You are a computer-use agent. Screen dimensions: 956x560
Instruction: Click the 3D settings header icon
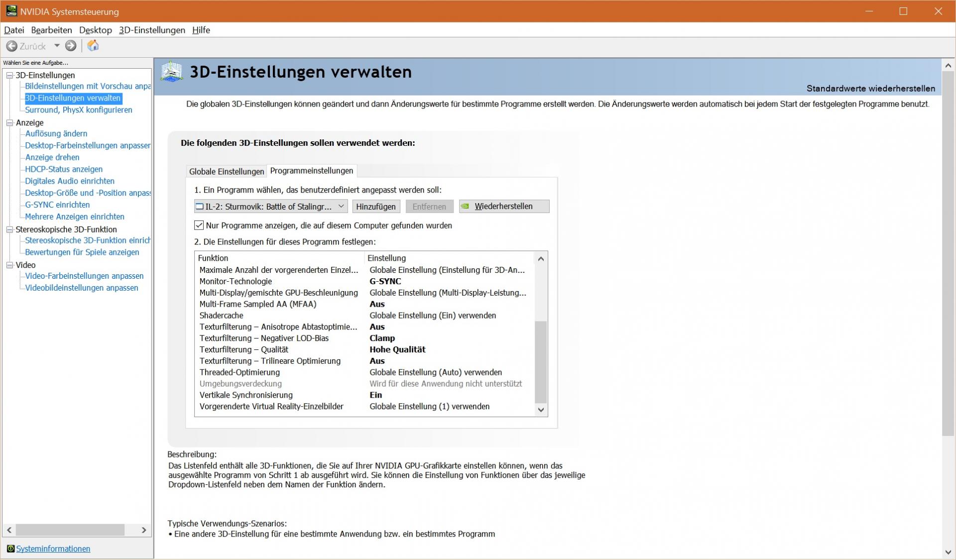point(172,72)
